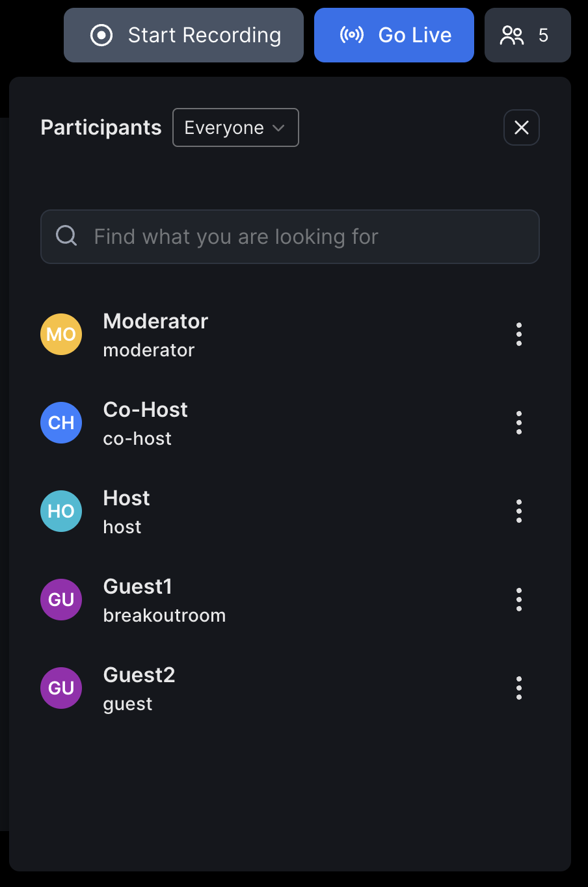Screen dimensions: 588x887
Task: Open the Host's more options menu
Action: pyautogui.click(x=518, y=511)
